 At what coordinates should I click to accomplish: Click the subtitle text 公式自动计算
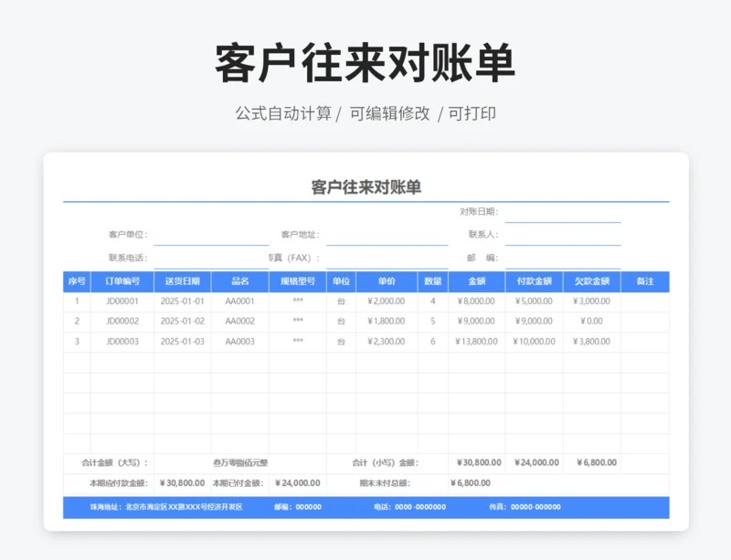[x=283, y=113]
